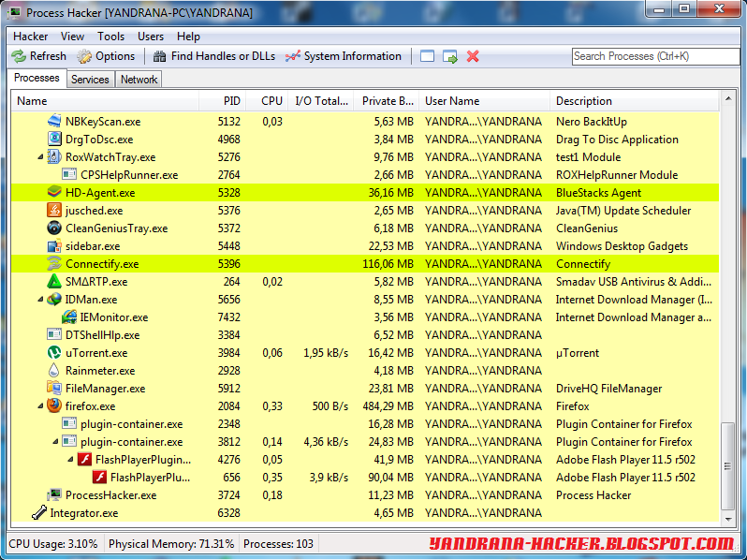Select the Processes tab
Image resolution: width=747 pixels, height=560 pixels.
(x=37, y=78)
